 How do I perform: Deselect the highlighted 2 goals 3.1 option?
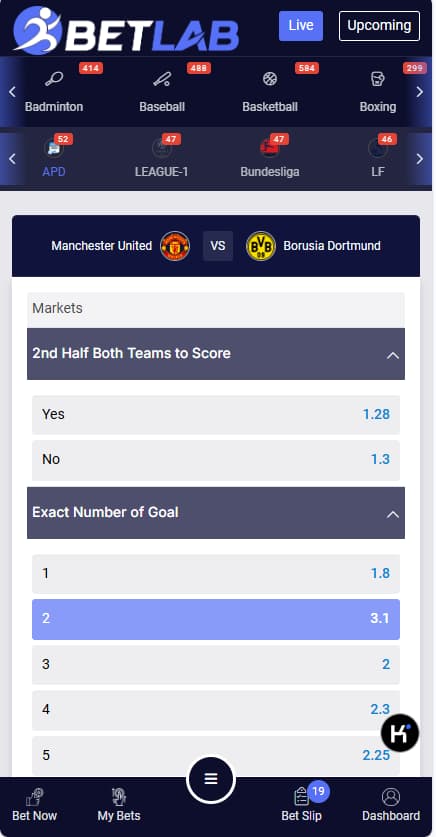[216, 619]
